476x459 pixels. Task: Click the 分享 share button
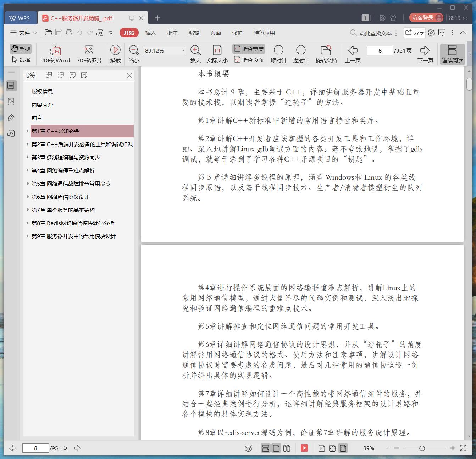[x=415, y=33]
